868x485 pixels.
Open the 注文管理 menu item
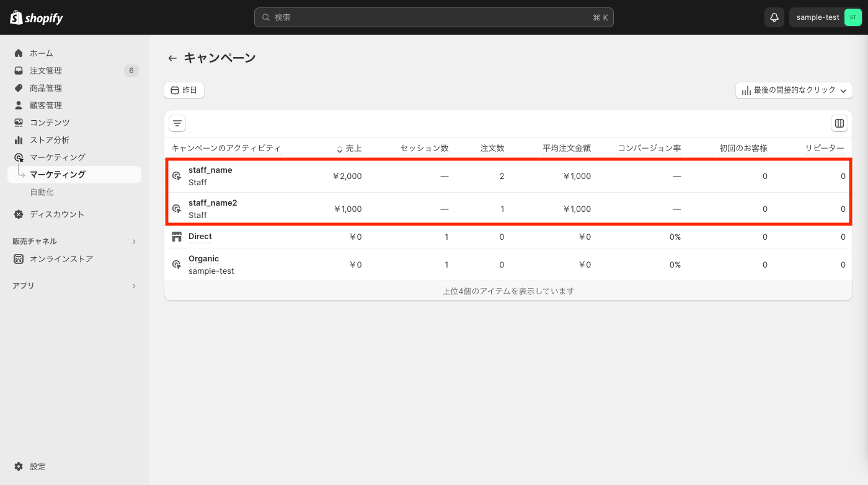coord(46,71)
